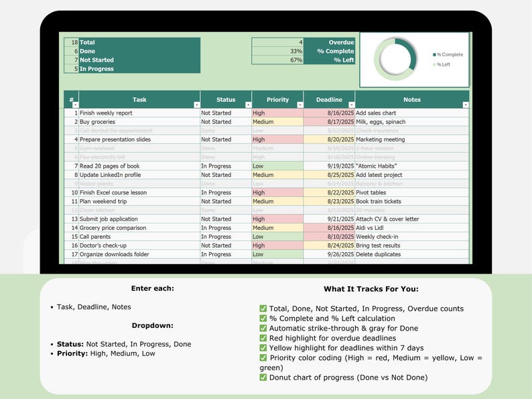Viewport: 532px width, 399px height.
Task: Click the Status column header
Action: [226, 99]
